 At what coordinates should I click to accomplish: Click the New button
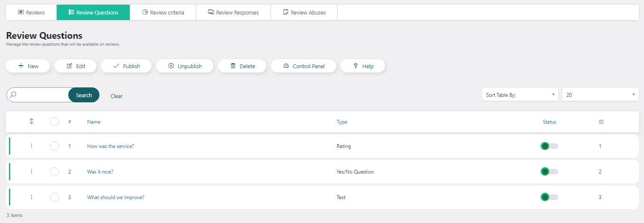(28, 66)
